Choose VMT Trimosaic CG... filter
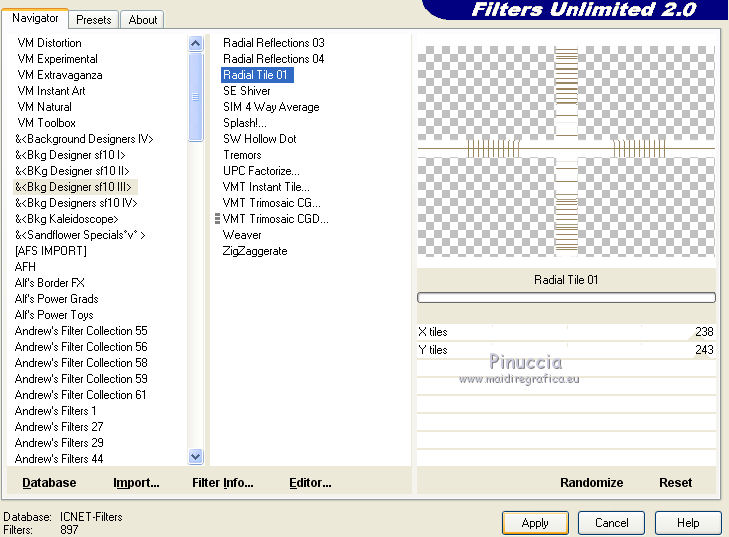 pos(271,203)
